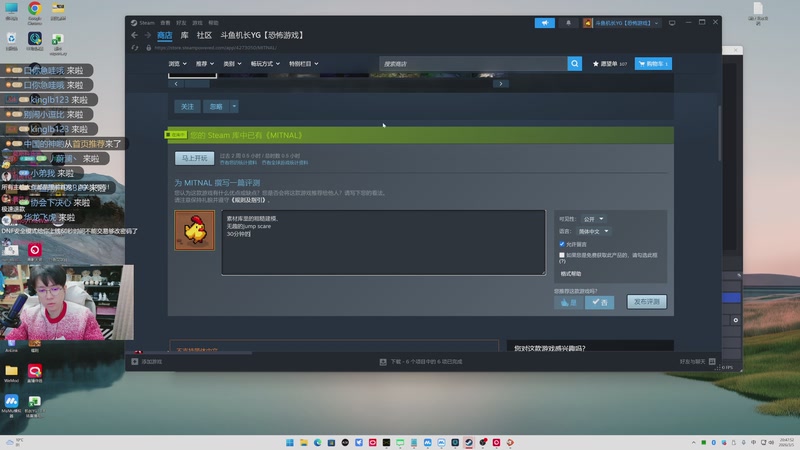The height and width of the screenshot is (450, 800).
Task: Click the 否 not-recommend button
Action: point(599,303)
